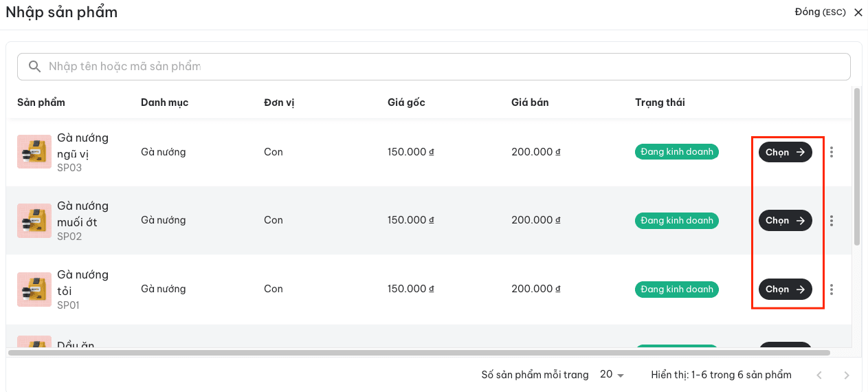This screenshot has width=868, height=392.
Task: Click the Giá gốc column header
Action: click(406, 102)
